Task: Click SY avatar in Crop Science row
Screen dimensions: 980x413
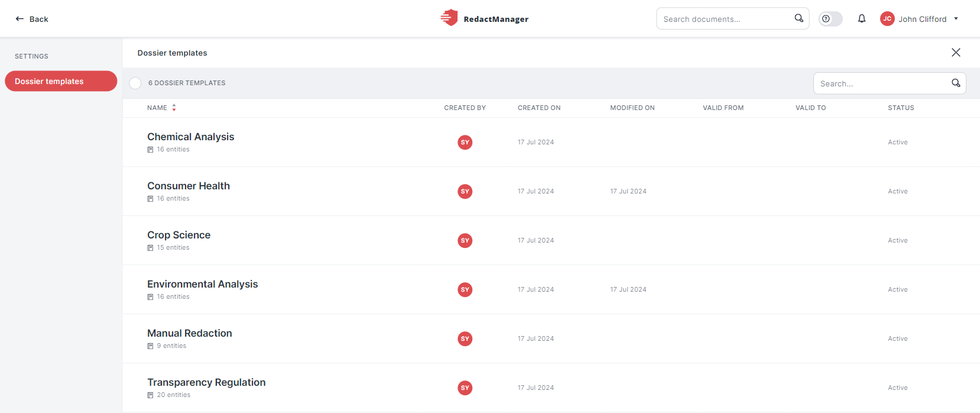Action: pyautogui.click(x=465, y=240)
